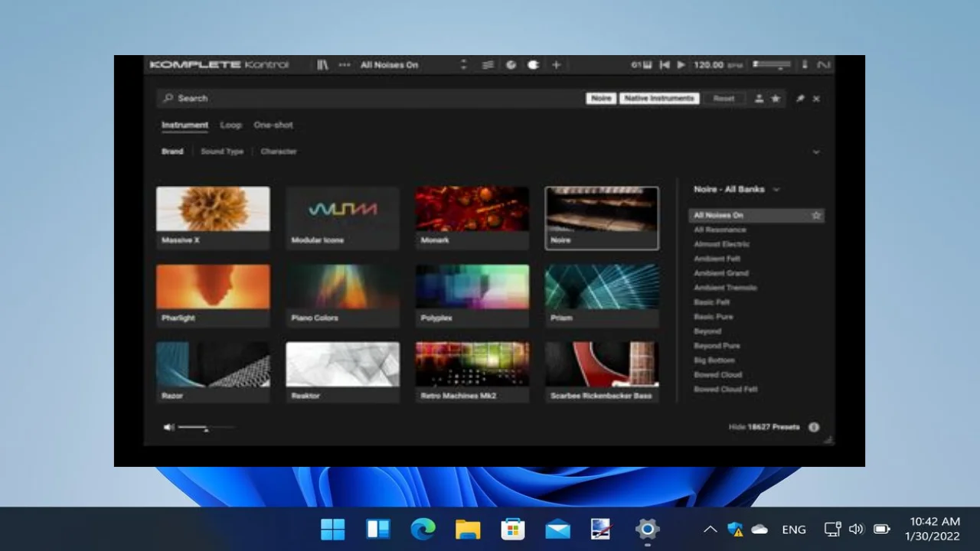Open the plug-in chain list icon

coord(488,65)
